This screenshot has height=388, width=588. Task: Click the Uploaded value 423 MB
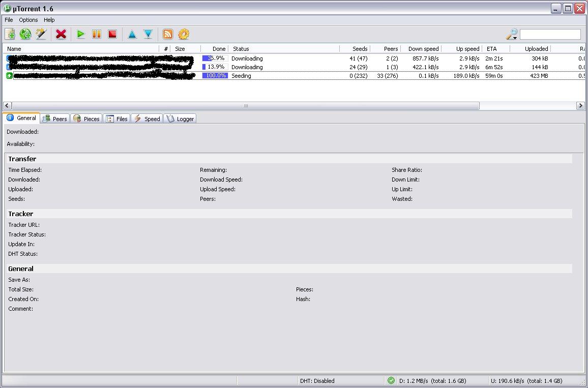click(540, 76)
